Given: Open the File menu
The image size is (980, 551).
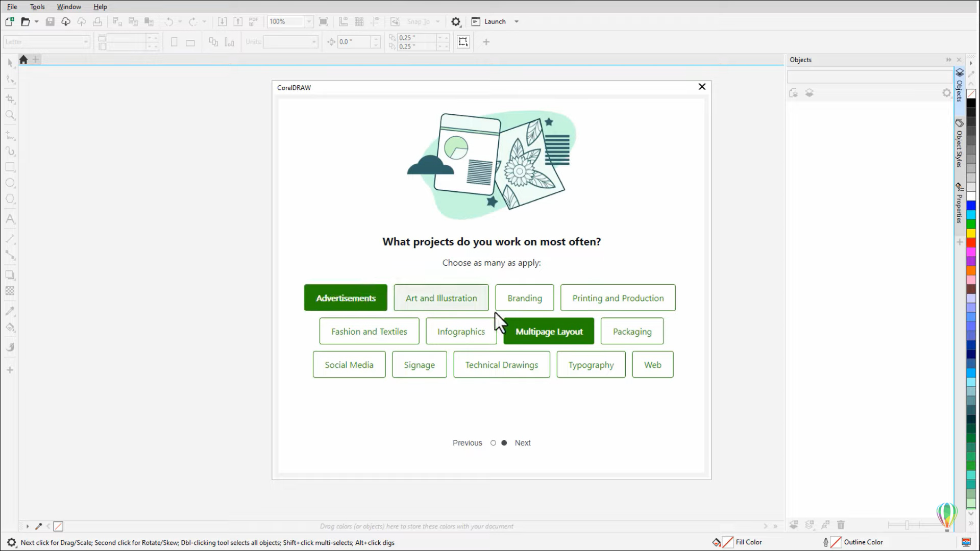Looking at the screenshot, I should click(12, 7).
